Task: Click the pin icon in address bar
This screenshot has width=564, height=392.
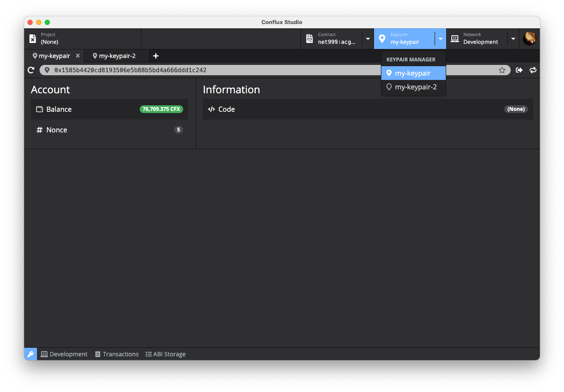Action: tap(47, 70)
